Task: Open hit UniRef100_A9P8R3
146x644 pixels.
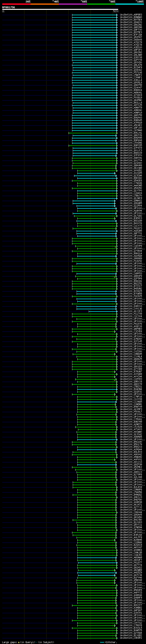Action: (131, 15)
